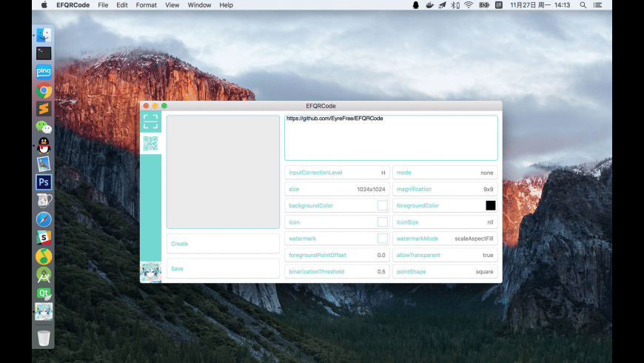
Task: Open Finder from the dock
Action: [44, 35]
